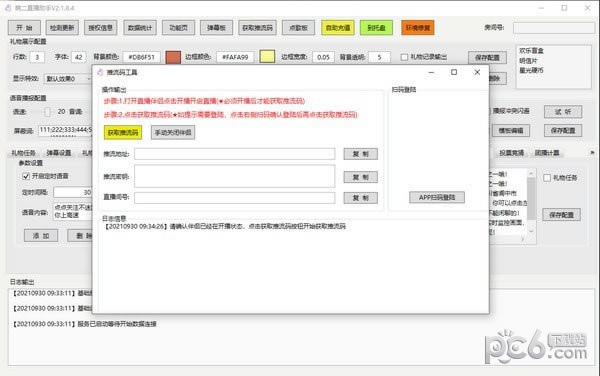
Task: Minimize the main assistant window
Action: tap(541, 8)
